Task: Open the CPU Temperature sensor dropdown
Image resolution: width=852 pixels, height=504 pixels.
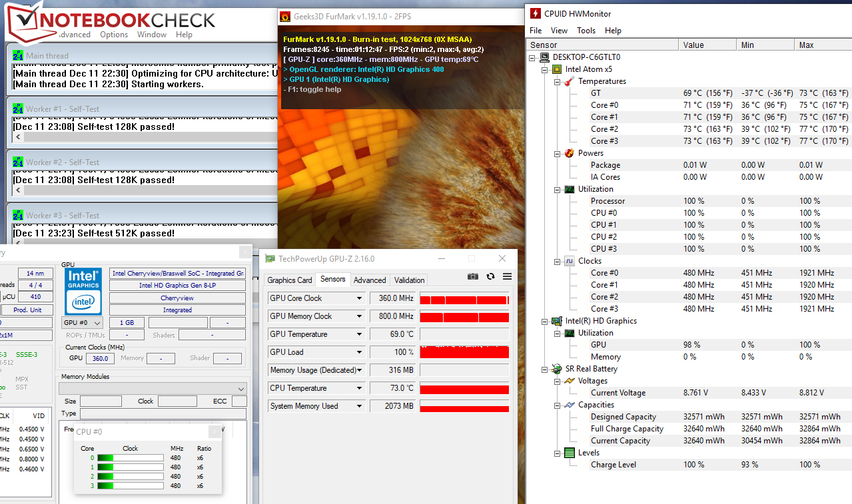Action: [360, 388]
